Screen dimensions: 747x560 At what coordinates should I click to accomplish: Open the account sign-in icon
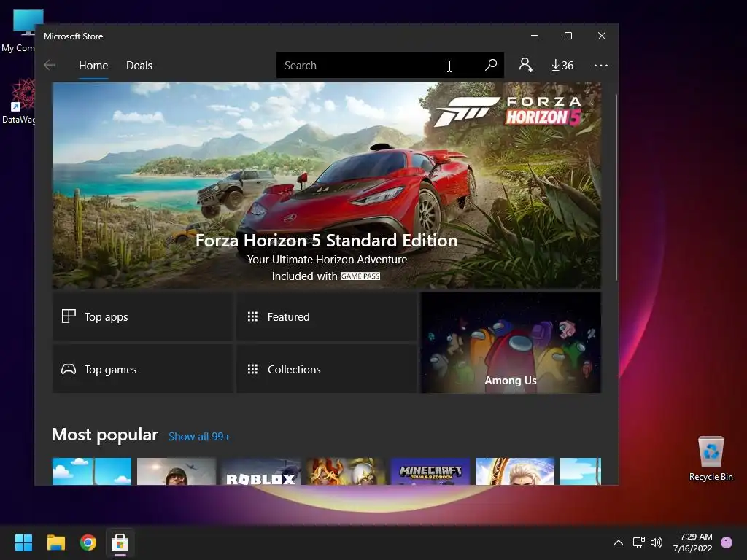(x=526, y=65)
